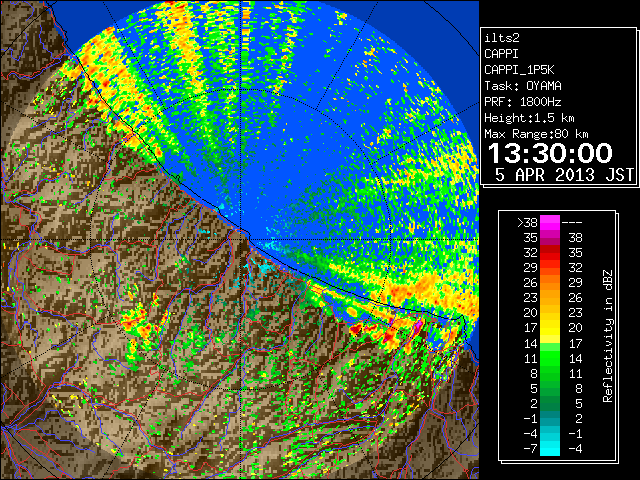Viewport: 640px width, 480px height.
Task: Pick the magenta swatch beside '>38'
Action: [550, 222]
